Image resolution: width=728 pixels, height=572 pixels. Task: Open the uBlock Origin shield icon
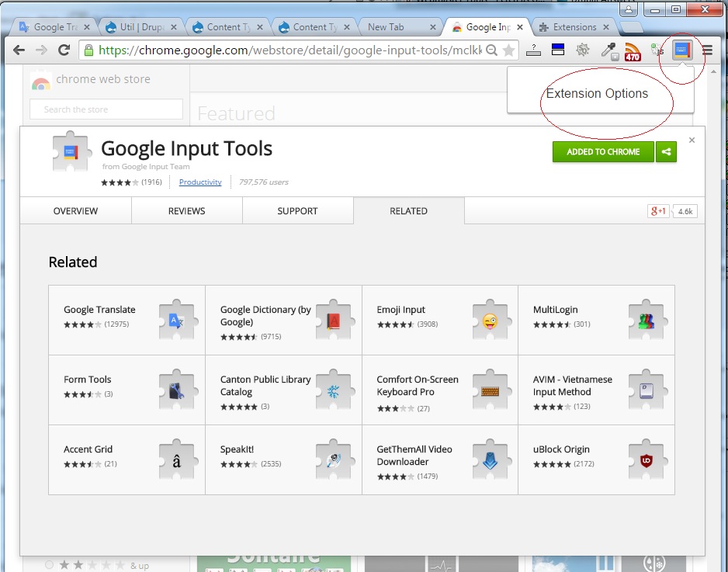647,460
